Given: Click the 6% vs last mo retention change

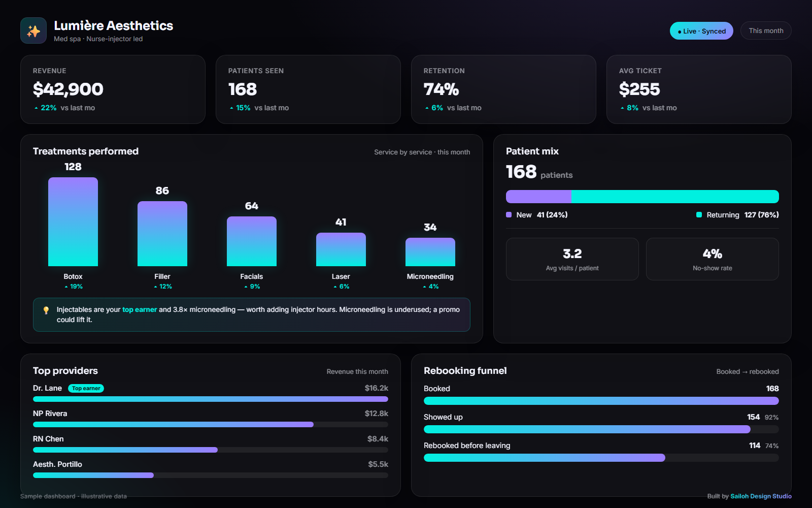Looking at the screenshot, I should click(x=453, y=108).
